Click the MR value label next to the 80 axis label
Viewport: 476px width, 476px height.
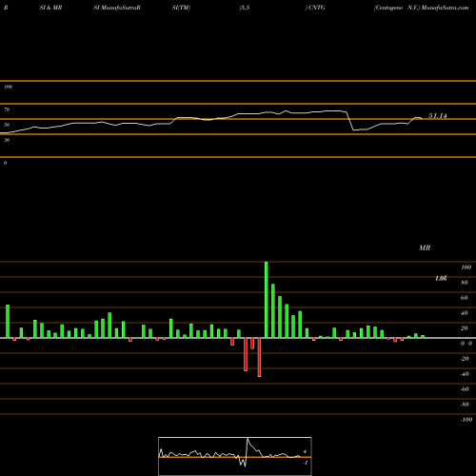tap(441, 278)
